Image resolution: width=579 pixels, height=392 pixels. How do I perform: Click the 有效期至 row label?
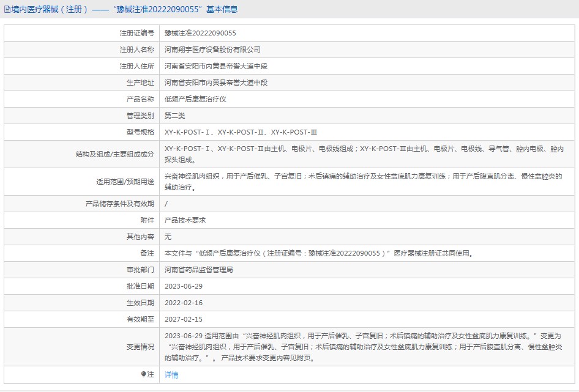[140, 319]
